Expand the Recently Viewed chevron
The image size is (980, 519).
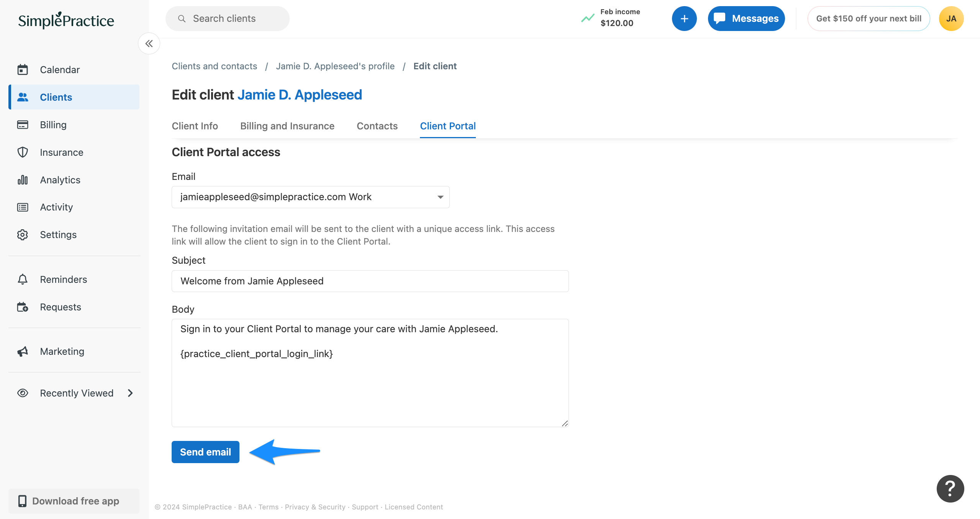click(130, 393)
